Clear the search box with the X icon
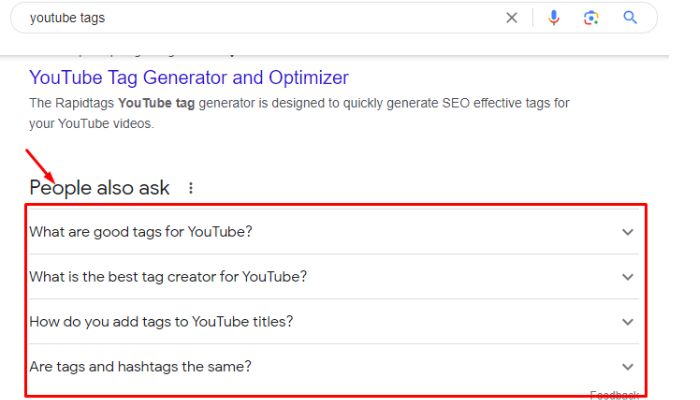The image size is (700, 400). coord(512,18)
